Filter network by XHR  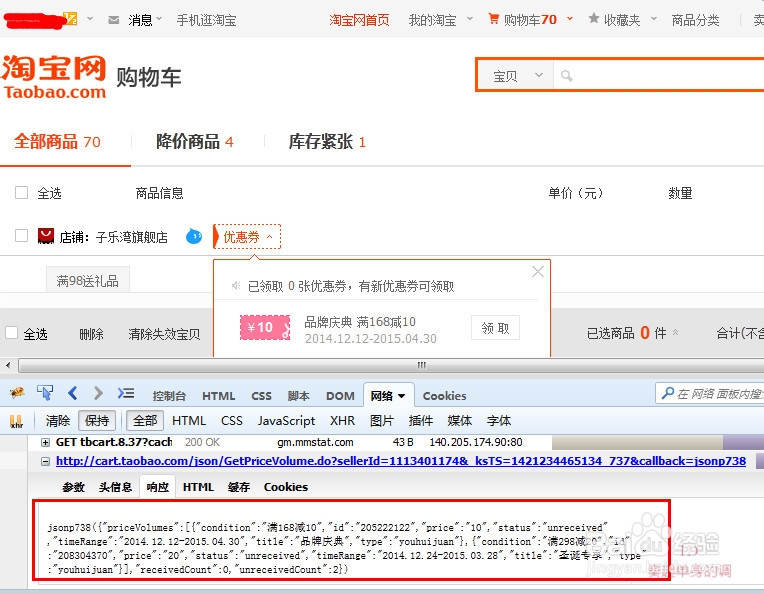tap(342, 421)
